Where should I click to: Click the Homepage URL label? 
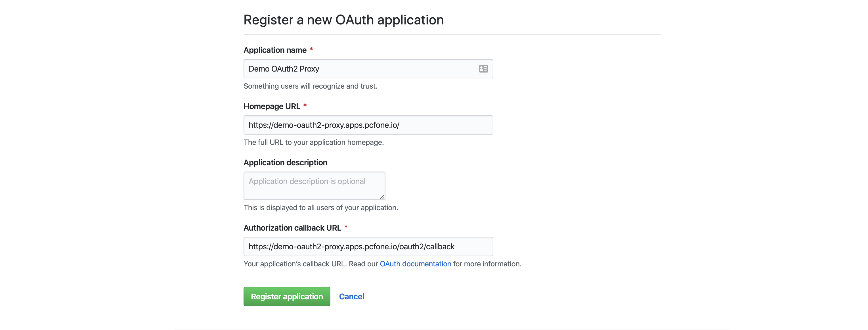(272, 106)
